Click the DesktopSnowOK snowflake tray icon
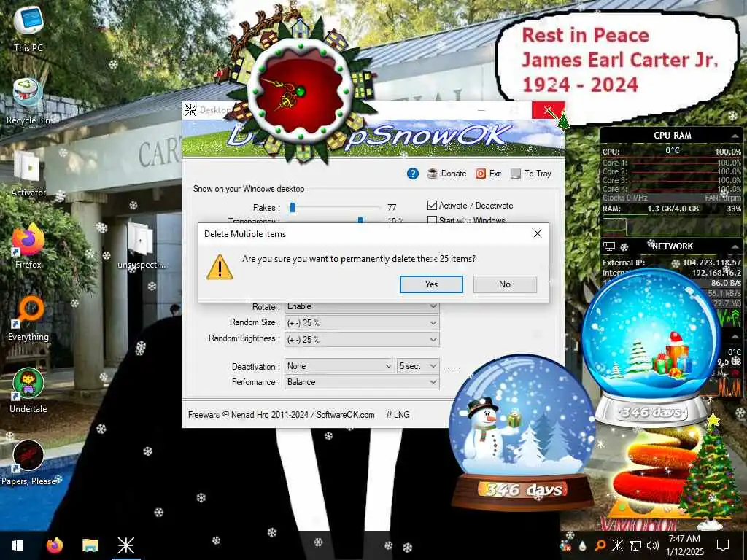This screenshot has height=560, width=747. [617, 545]
